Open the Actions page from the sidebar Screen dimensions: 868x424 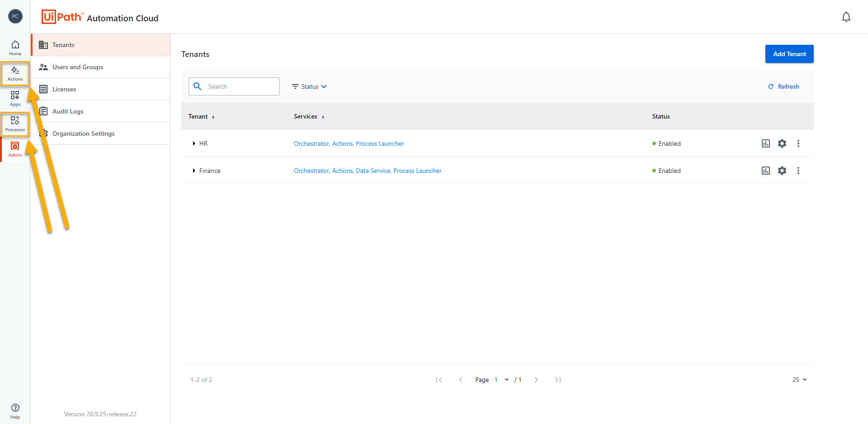[15, 73]
